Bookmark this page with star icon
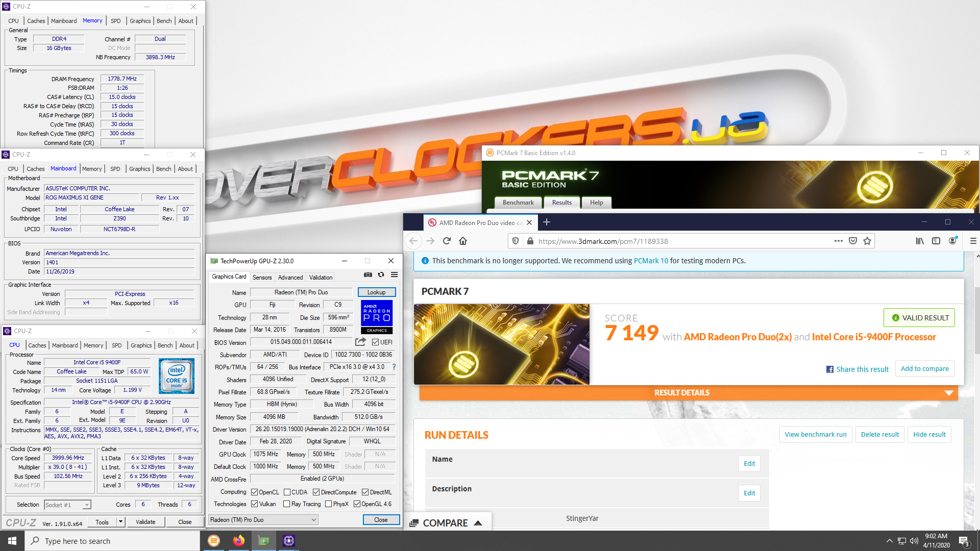 point(867,241)
